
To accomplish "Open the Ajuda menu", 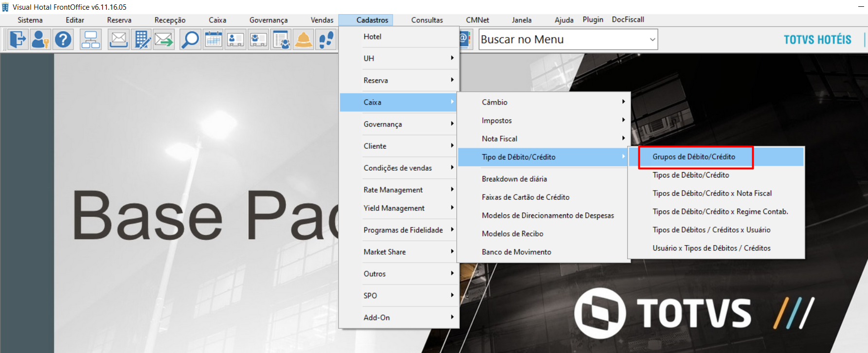I will click(x=564, y=20).
